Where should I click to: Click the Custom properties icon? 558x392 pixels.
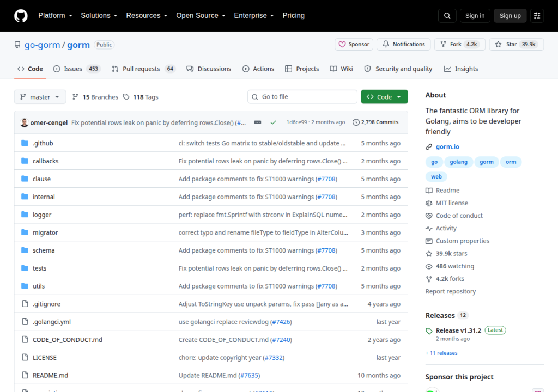pyautogui.click(x=429, y=241)
